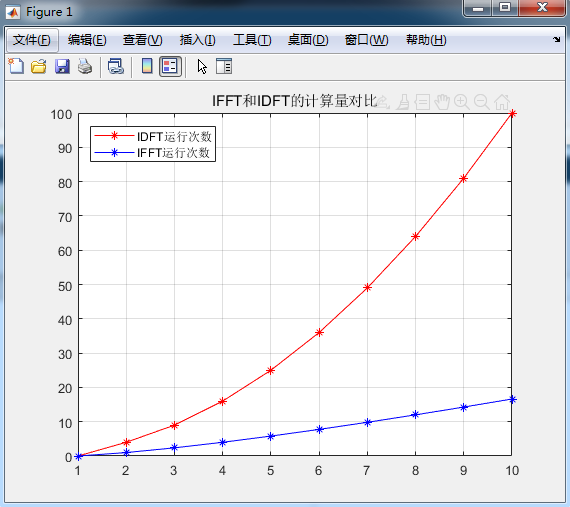Click the Zoom Out axes icon
The height and width of the screenshot is (507, 570).
coord(482,102)
